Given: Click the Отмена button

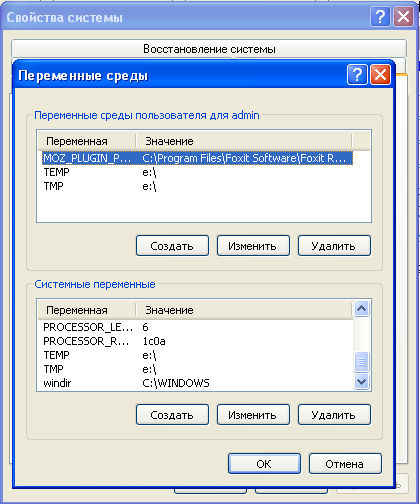Looking at the screenshot, I should 345,463.
